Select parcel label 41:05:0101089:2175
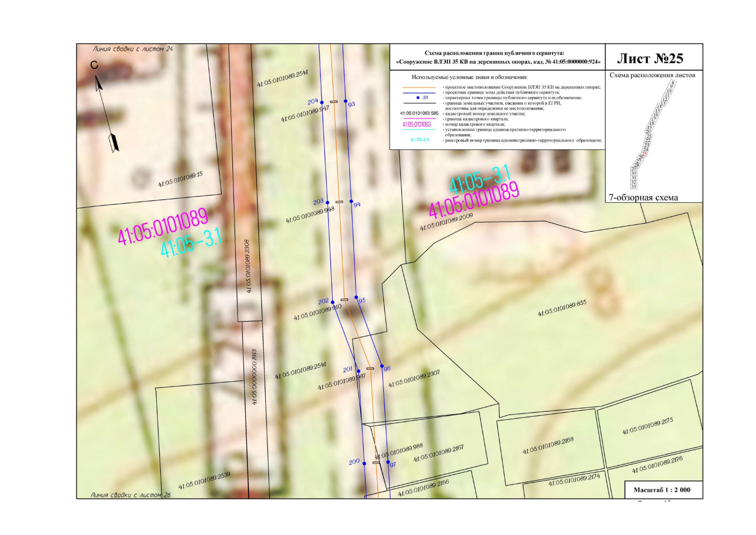Screen dimensions: 756x535 coord(648,426)
